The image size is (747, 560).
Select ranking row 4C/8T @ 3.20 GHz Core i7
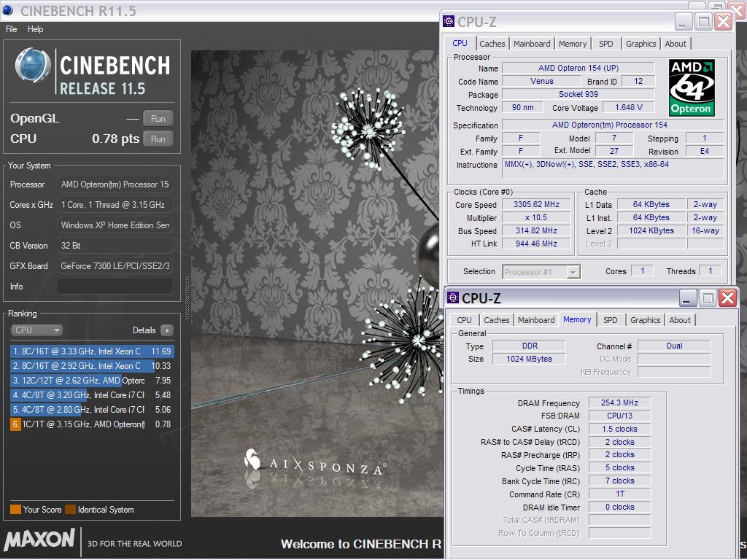click(92, 395)
